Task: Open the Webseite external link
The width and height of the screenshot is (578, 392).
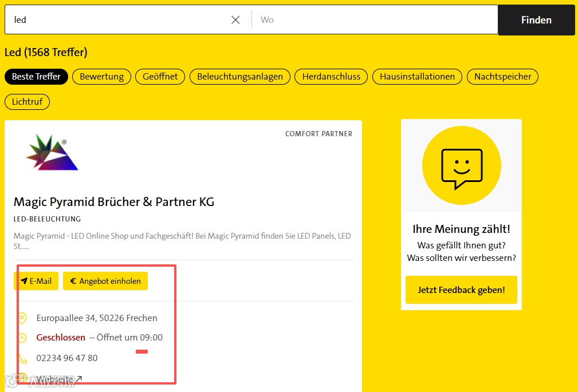Action: pos(59,379)
